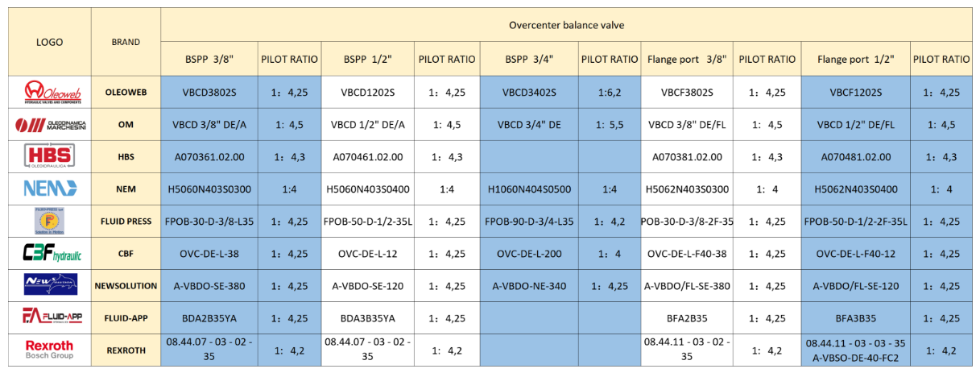Click cell VBCD3802S
The image size is (980, 373).
(x=209, y=93)
